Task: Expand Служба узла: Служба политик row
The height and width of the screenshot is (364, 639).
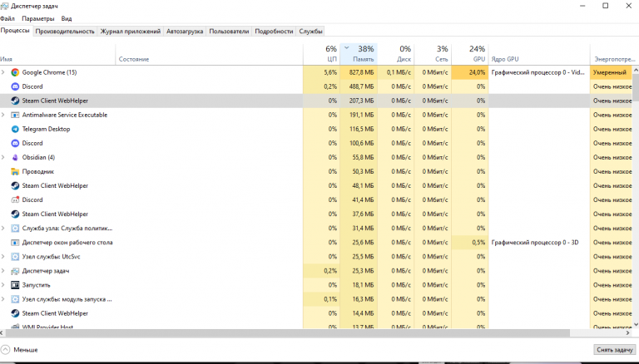Action: tap(3, 229)
